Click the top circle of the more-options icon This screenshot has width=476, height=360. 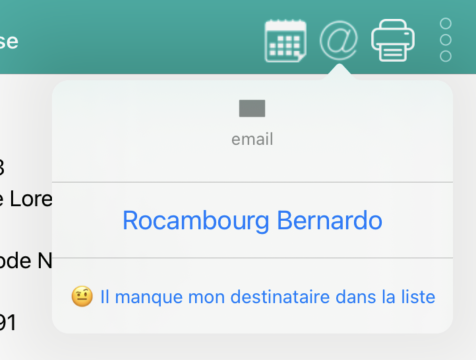pyautogui.click(x=446, y=24)
